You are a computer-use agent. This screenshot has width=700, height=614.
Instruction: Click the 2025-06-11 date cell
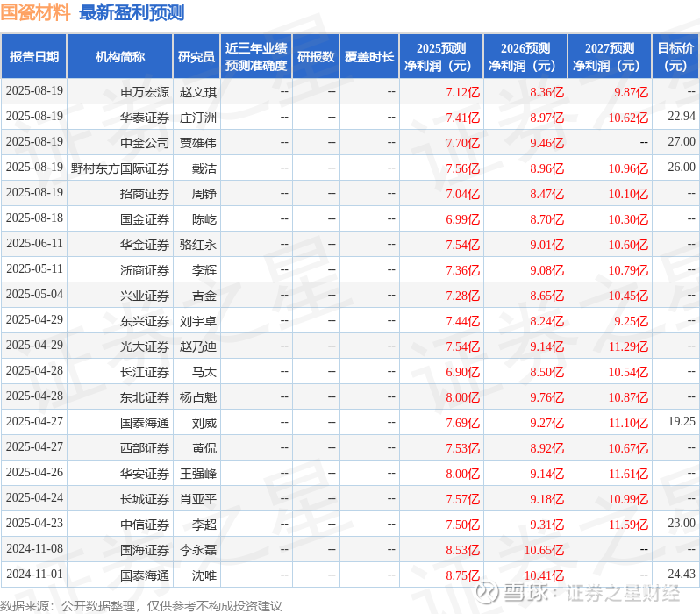click(x=34, y=243)
